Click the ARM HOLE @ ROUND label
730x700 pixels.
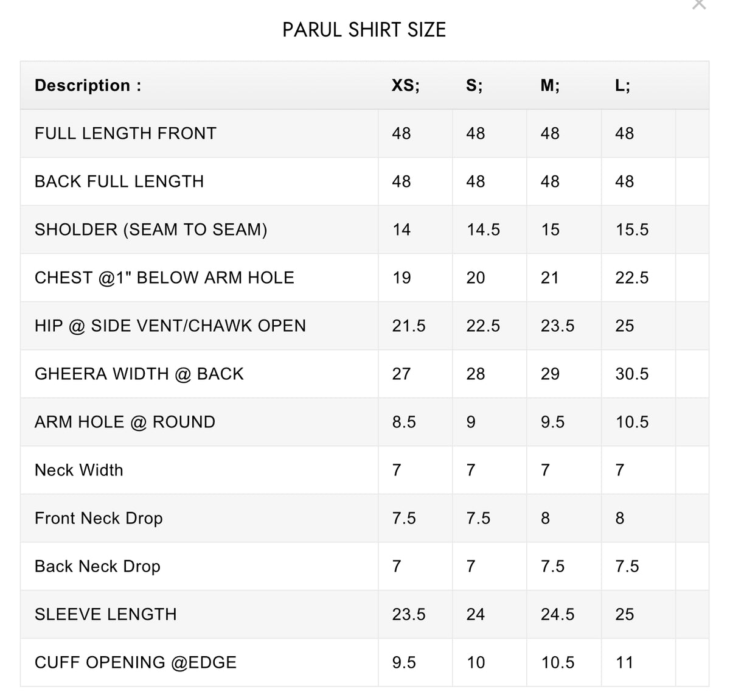(125, 422)
